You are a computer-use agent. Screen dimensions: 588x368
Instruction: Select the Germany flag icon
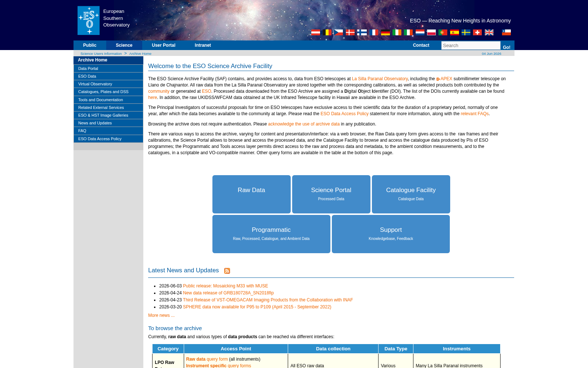click(x=386, y=32)
